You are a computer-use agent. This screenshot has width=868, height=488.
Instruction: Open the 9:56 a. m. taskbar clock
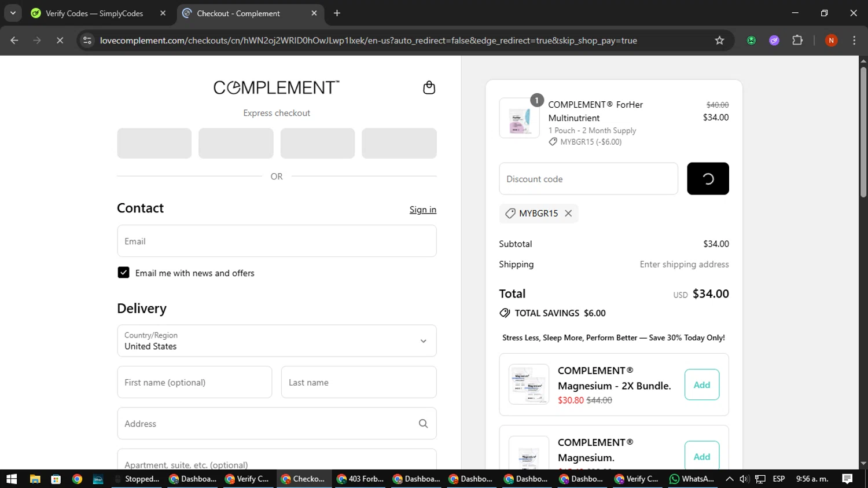[812, 479]
